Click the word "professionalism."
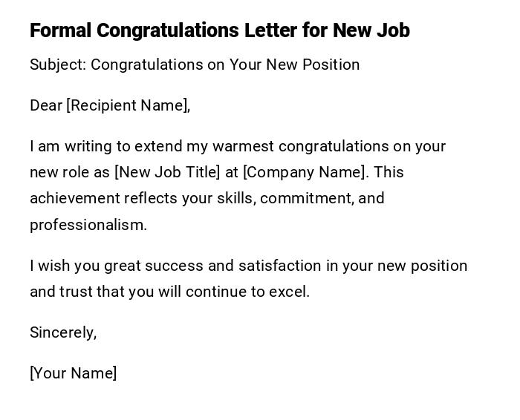Viewport: 520px width, 420px height. click(x=88, y=225)
